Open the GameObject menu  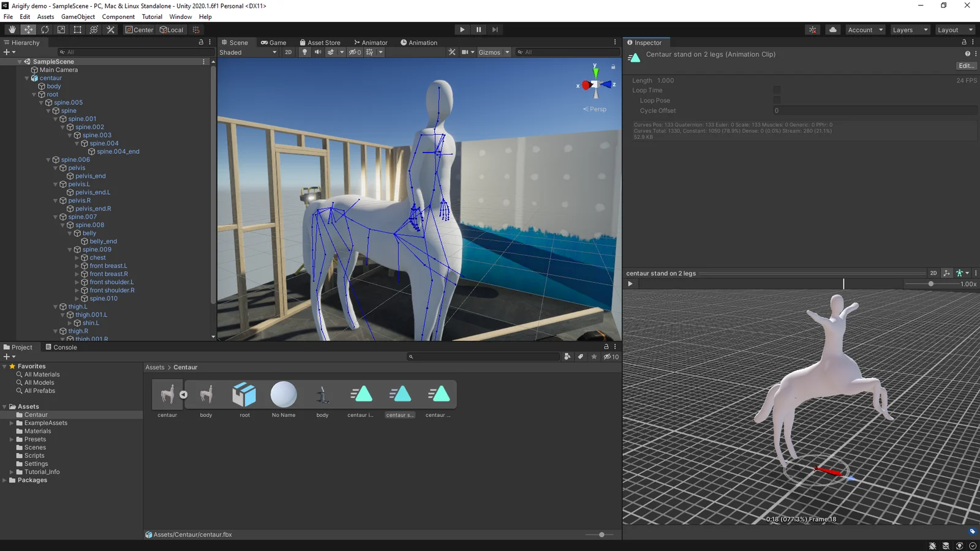(x=77, y=17)
